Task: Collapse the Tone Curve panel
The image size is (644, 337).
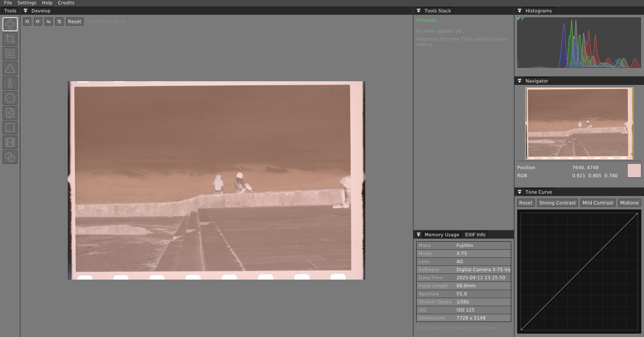Action: coord(520,192)
